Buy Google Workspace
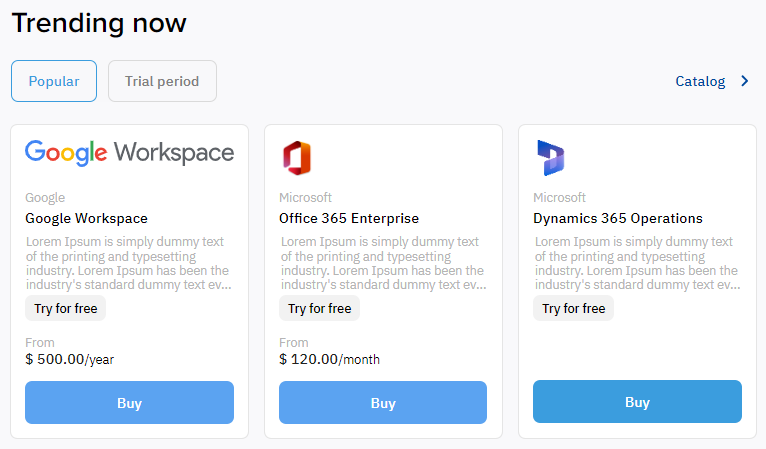 point(129,403)
